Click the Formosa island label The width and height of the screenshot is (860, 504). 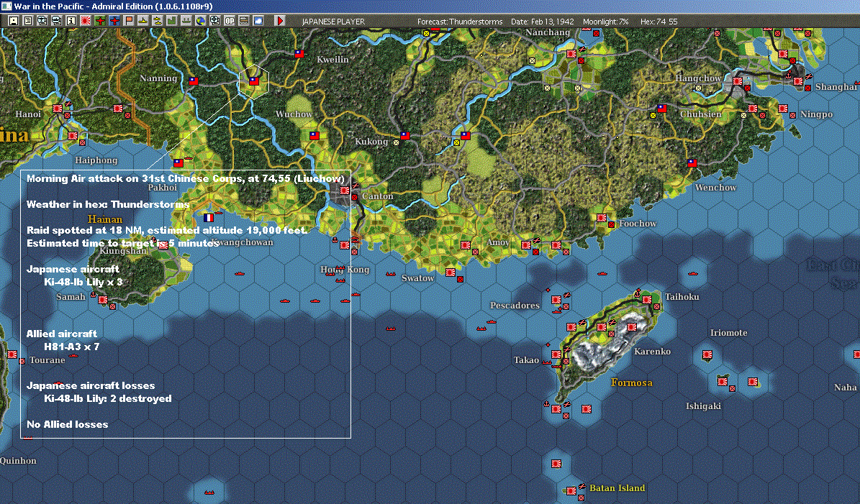tap(632, 382)
